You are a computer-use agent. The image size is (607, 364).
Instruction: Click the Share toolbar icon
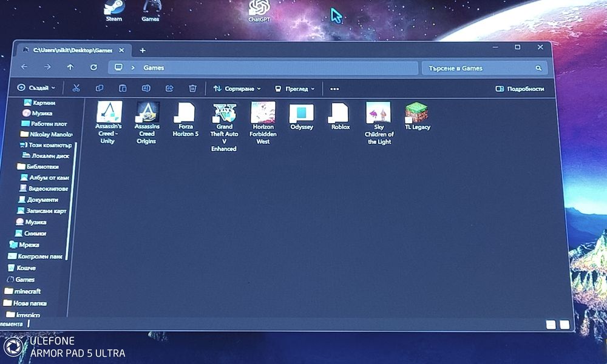[169, 89]
